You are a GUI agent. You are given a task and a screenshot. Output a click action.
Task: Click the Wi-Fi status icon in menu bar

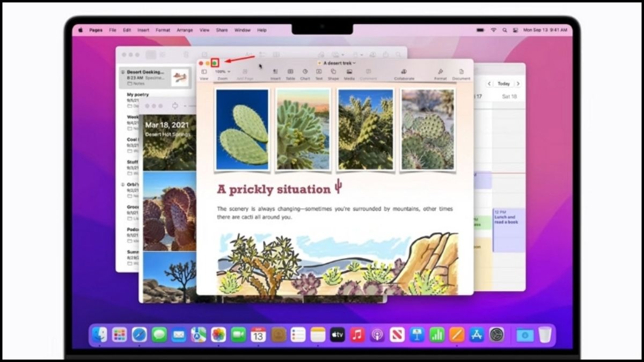click(x=494, y=30)
